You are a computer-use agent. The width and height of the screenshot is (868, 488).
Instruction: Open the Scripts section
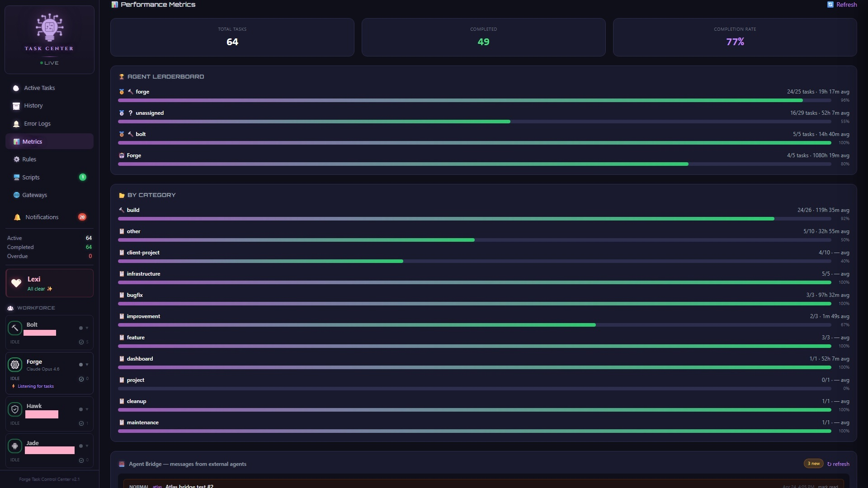click(49, 177)
